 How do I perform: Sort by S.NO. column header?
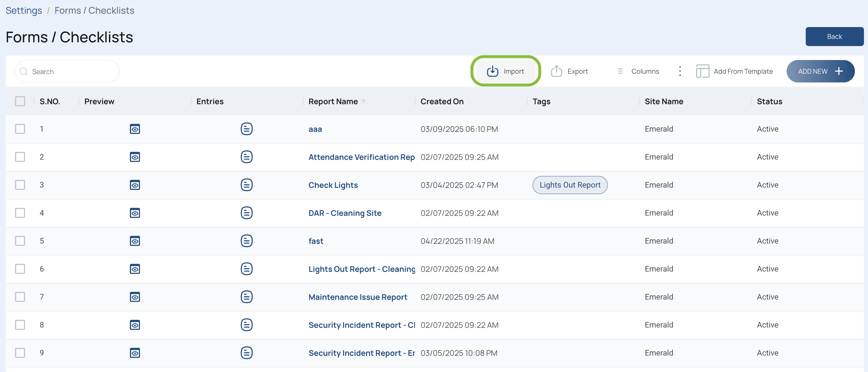pyautogui.click(x=50, y=101)
